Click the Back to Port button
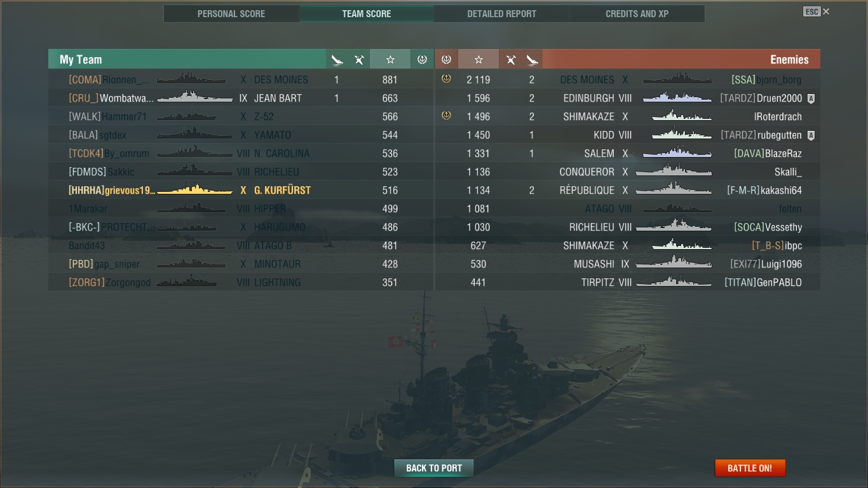Screen dimensions: 868x488 coord(434,468)
